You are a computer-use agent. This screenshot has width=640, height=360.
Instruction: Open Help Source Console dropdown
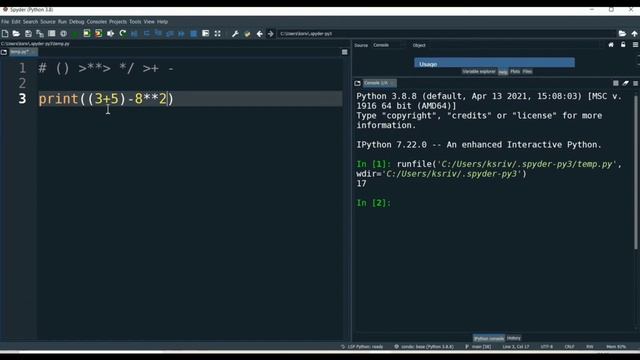click(x=387, y=45)
